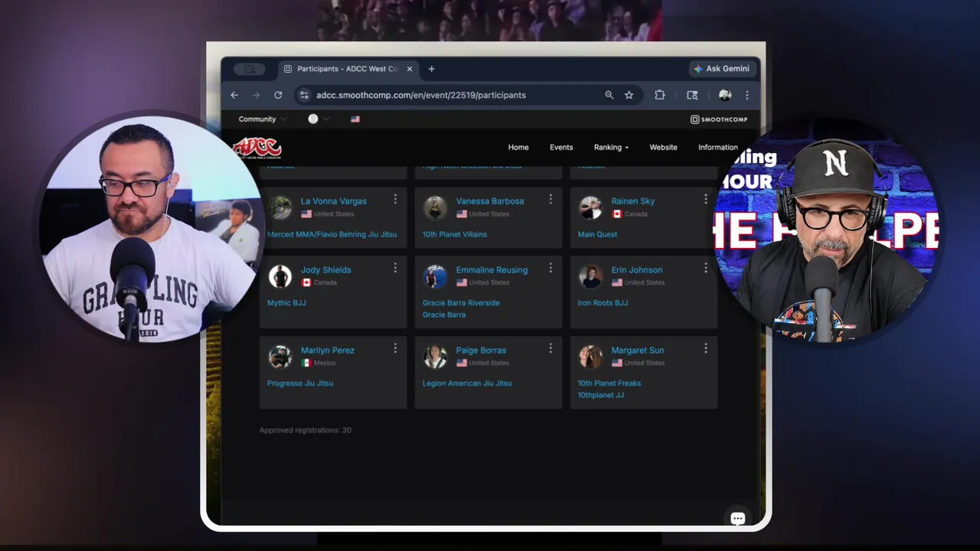This screenshot has width=980, height=551.
Task: Open Emmaline Reusing profile link
Action: pyautogui.click(x=492, y=270)
